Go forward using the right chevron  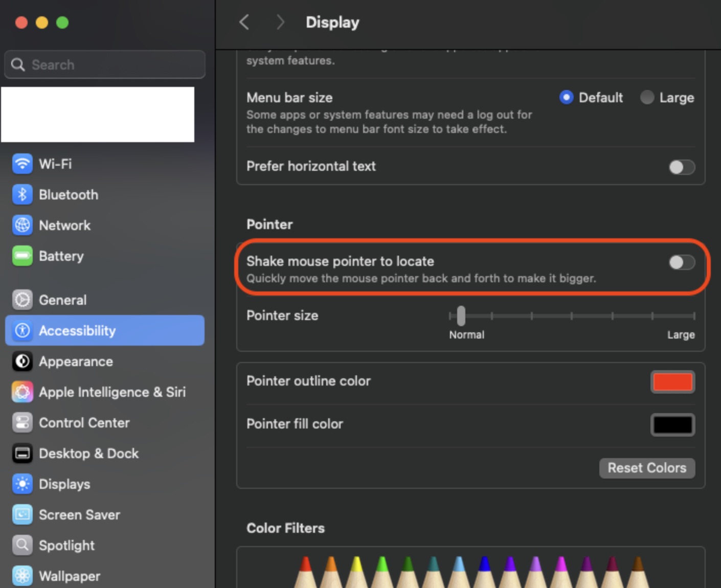click(280, 22)
